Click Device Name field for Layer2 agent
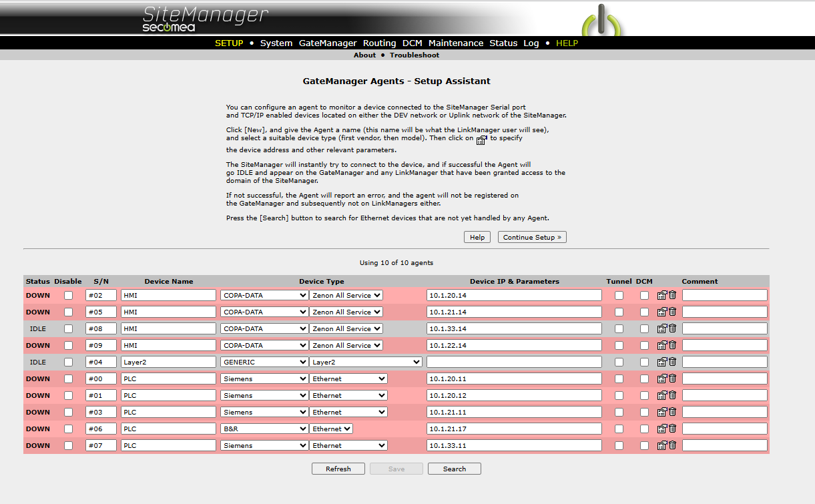 click(x=168, y=362)
